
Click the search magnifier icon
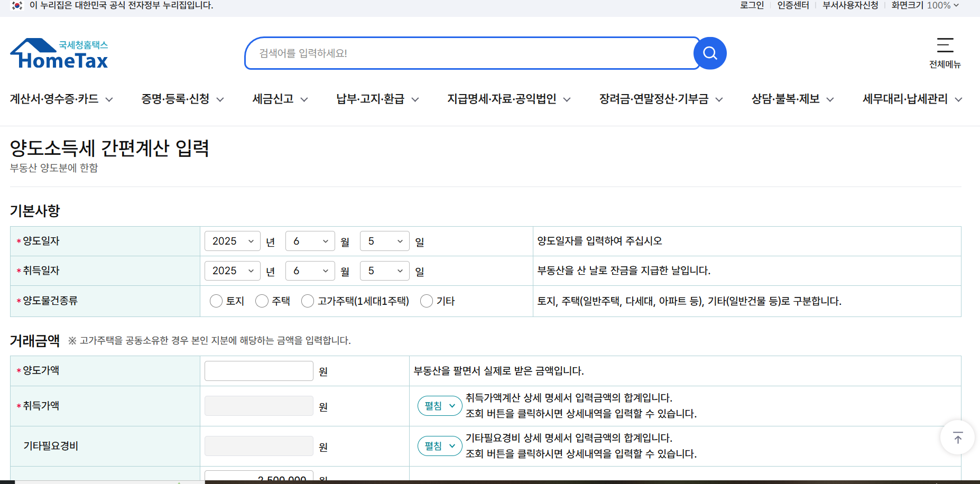[x=710, y=53]
